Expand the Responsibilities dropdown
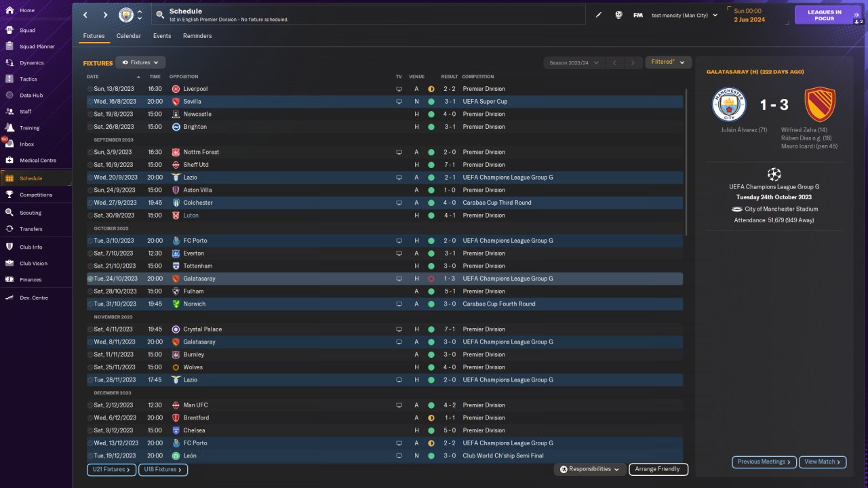 (589, 469)
